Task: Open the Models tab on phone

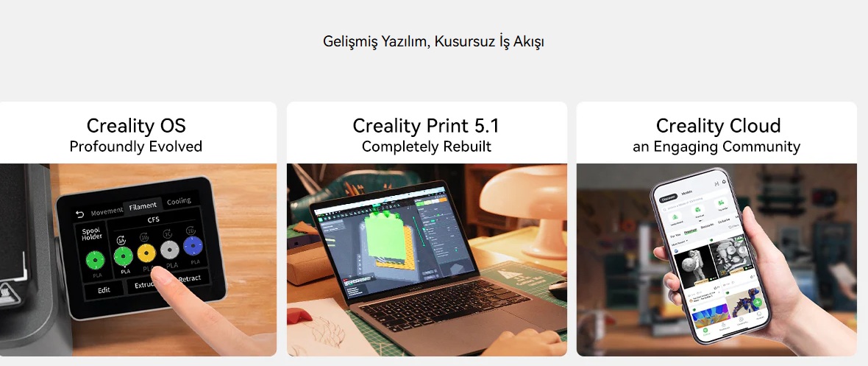Action: pos(686,192)
